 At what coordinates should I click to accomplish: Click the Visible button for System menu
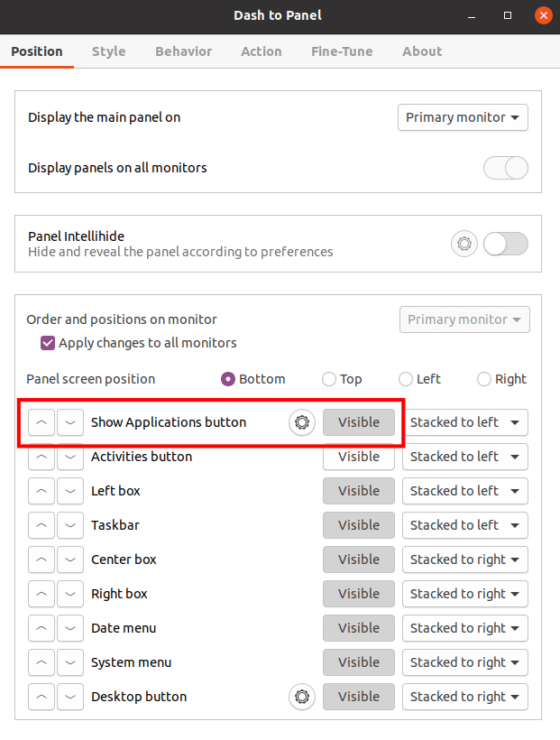[x=358, y=662]
